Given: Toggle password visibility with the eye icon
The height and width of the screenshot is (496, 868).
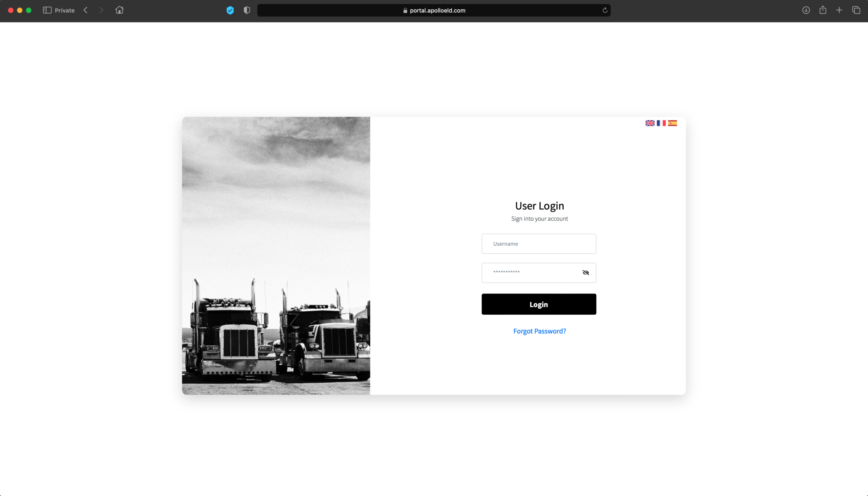Looking at the screenshot, I should coord(585,272).
